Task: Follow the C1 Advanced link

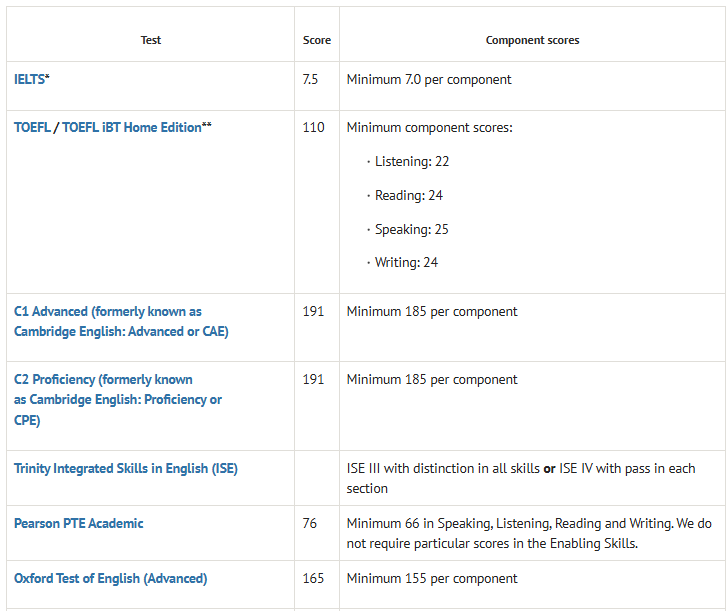Action: point(108,312)
